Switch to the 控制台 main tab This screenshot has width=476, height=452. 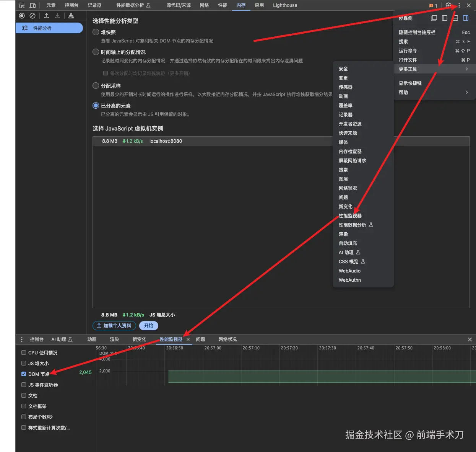tap(71, 5)
